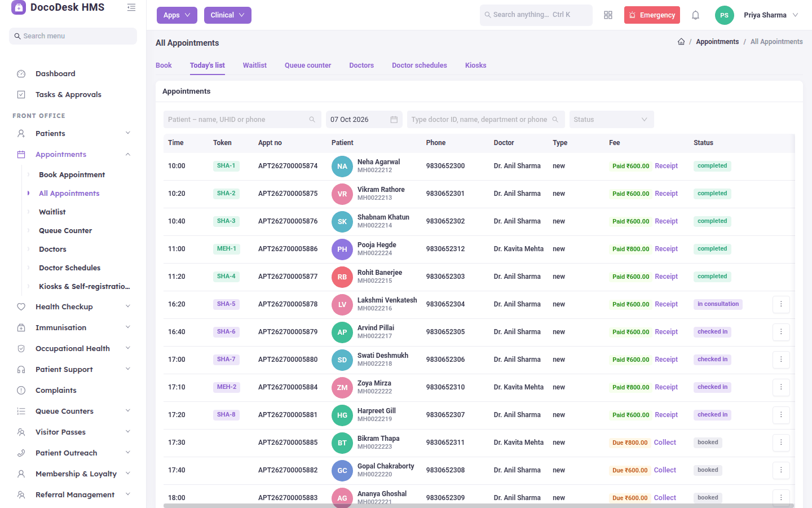Screen dimensions: 812x508
Task: Open row actions for Bikram Thapa
Action: point(781,443)
